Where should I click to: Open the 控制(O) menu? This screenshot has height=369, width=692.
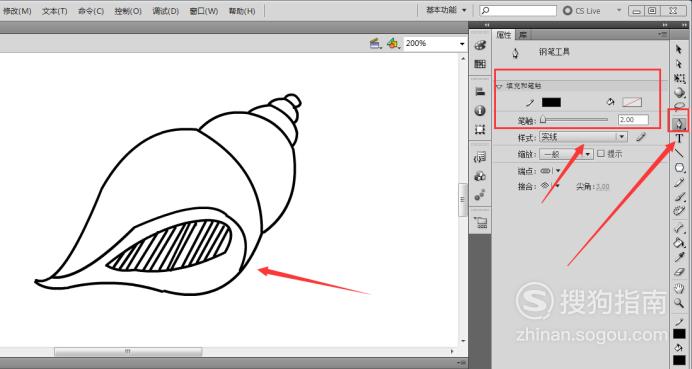pos(128,11)
